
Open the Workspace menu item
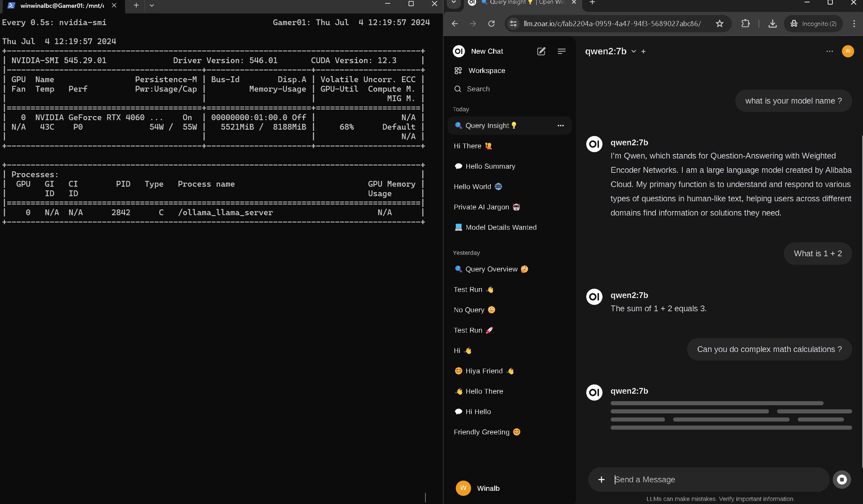pyautogui.click(x=486, y=71)
